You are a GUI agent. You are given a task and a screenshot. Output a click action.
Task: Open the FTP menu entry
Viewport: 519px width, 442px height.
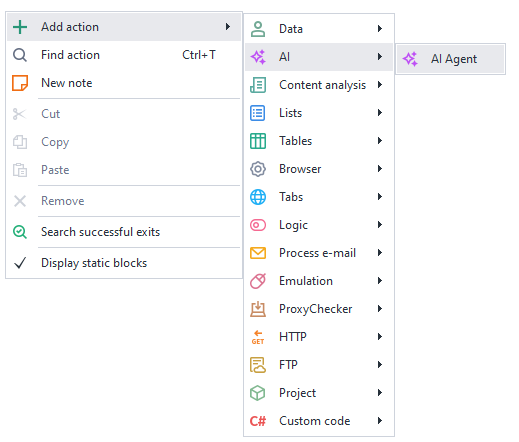(319, 365)
